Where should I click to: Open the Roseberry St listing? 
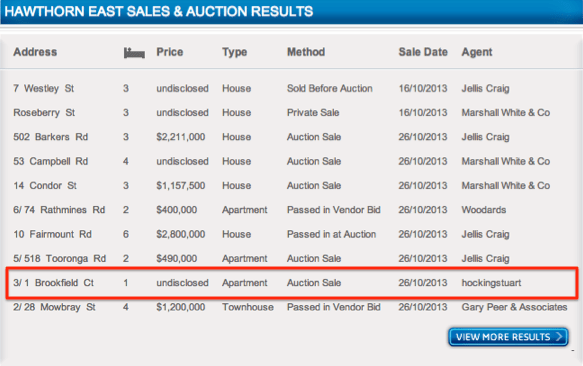[x=44, y=113]
